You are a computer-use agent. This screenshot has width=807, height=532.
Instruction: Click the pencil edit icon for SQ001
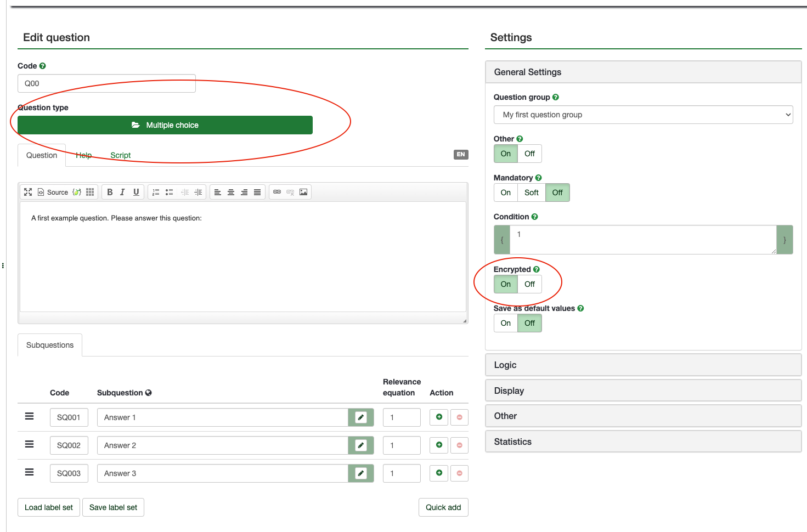(x=361, y=417)
